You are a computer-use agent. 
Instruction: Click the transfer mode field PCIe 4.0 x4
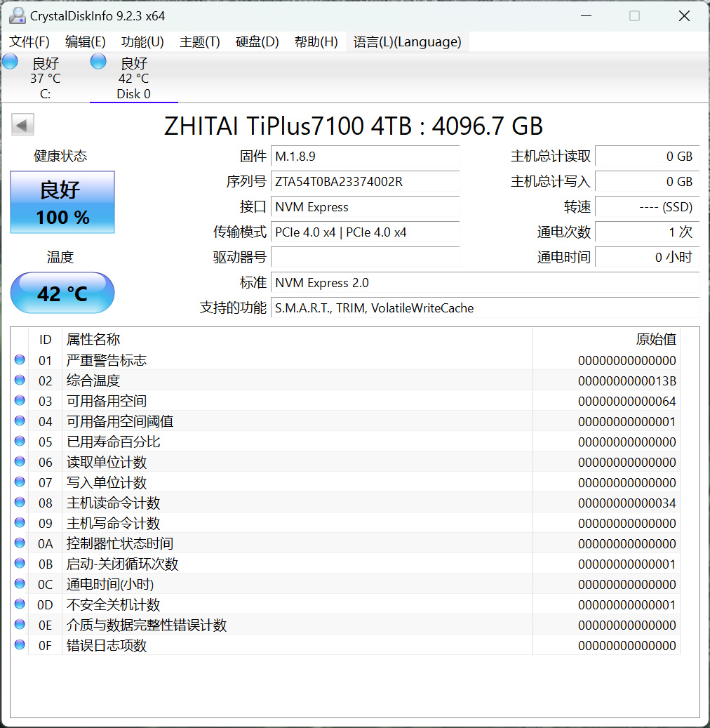[366, 232]
